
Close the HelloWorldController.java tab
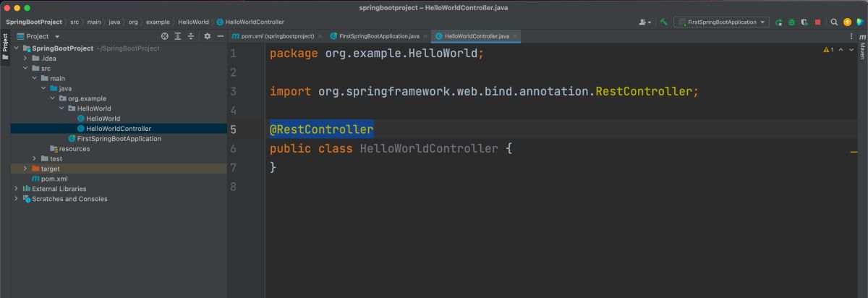pos(514,36)
